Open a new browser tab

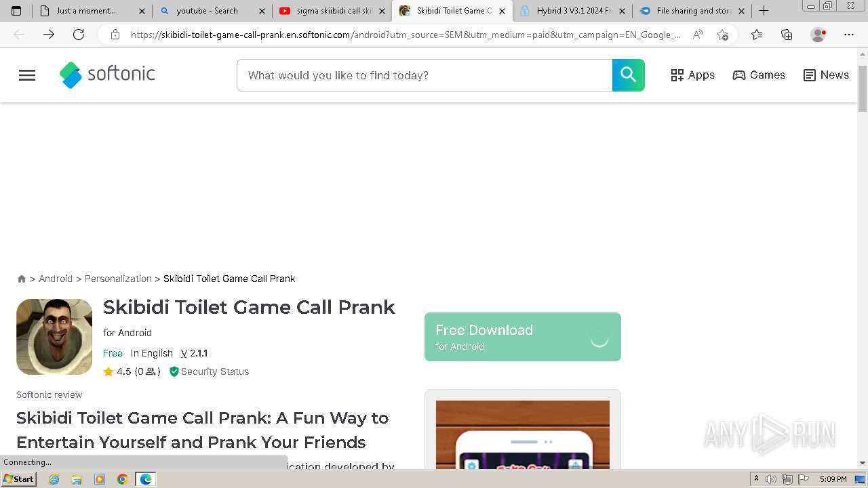pyautogui.click(x=764, y=11)
